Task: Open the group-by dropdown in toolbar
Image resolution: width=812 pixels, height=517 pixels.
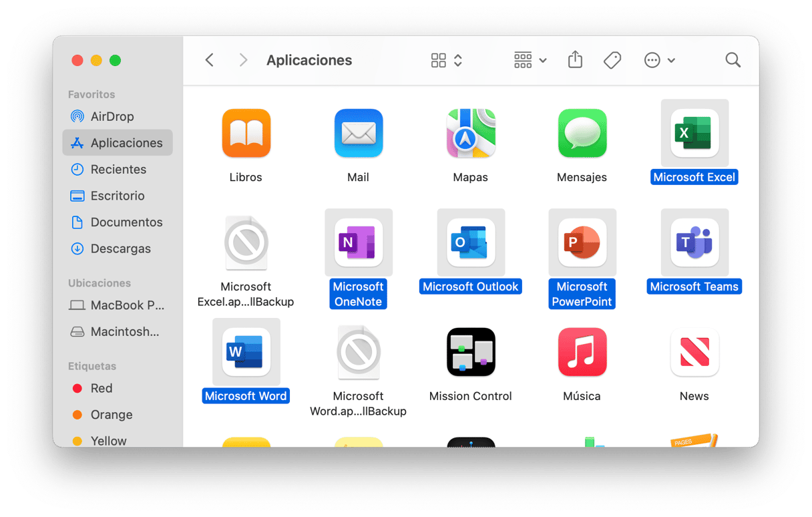Action: coord(530,60)
